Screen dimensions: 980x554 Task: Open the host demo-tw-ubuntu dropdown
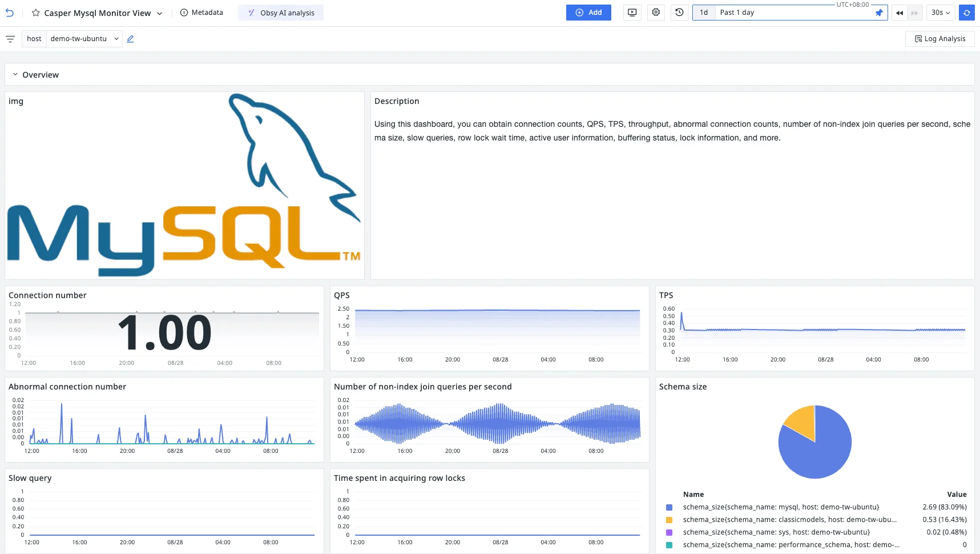(84, 39)
